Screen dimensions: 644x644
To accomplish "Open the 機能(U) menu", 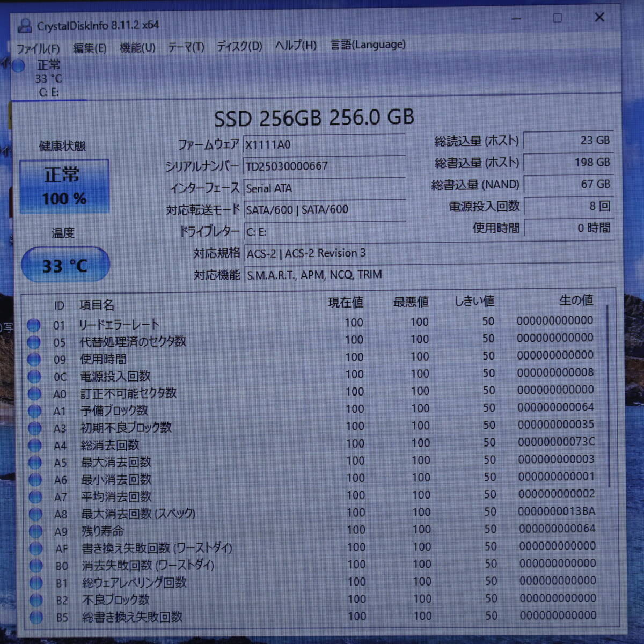I will coord(137,48).
